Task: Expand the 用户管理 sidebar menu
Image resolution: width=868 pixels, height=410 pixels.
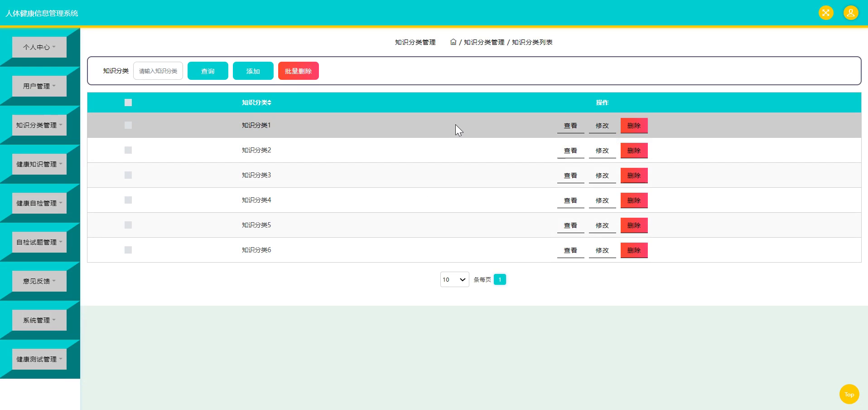Action: (39, 86)
